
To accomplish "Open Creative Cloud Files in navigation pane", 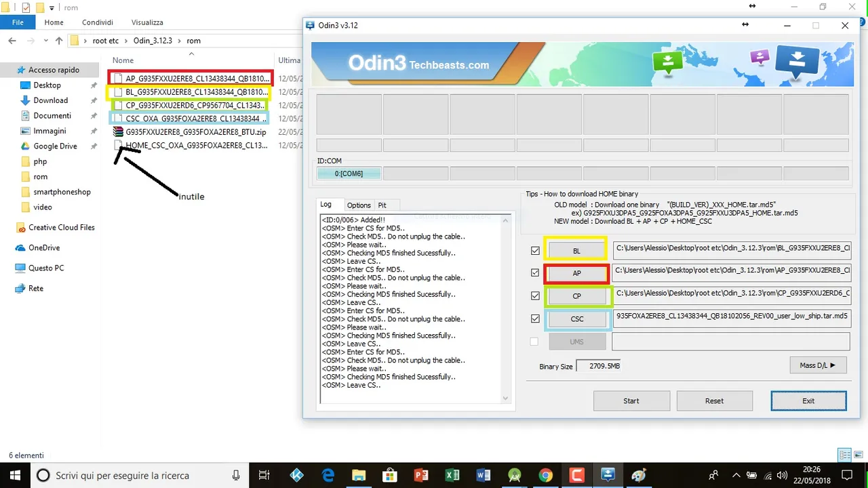I will tap(61, 228).
